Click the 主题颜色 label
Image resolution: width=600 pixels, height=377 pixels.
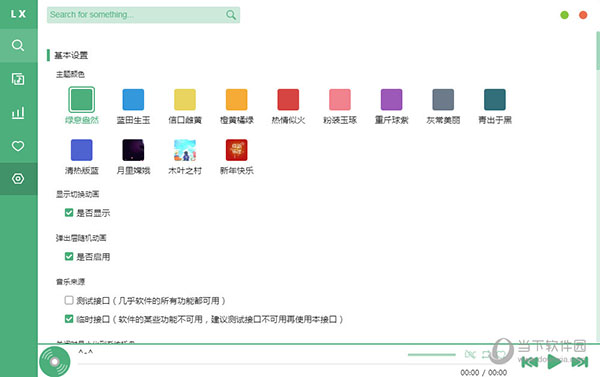pos(70,74)
